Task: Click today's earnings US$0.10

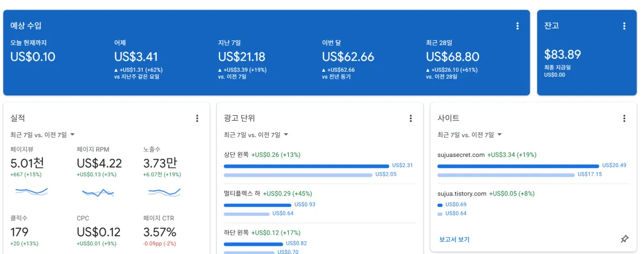Action: [33, 57]
